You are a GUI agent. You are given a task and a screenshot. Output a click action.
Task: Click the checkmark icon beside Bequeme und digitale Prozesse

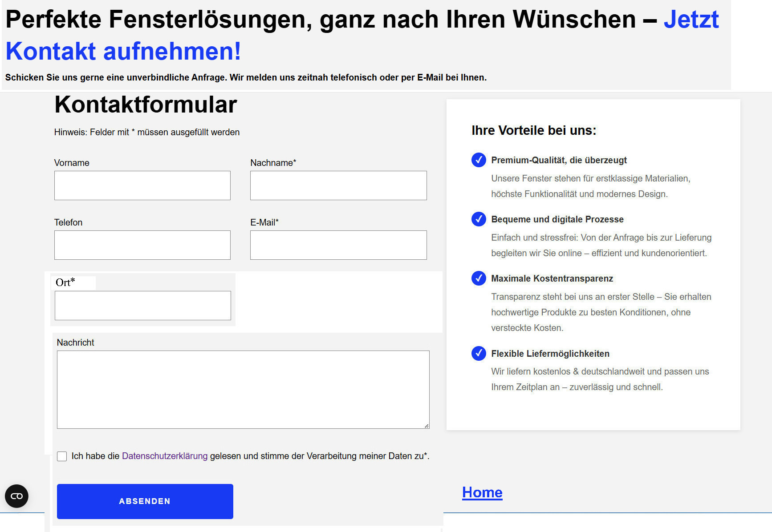pyautogui.click(x=479, y=219)
